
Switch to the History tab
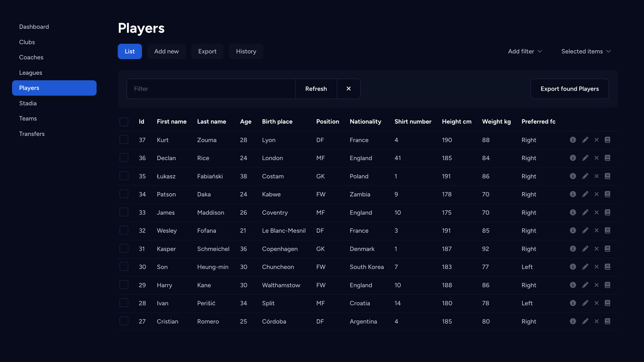pyautogui.click(x=246, y=51)
